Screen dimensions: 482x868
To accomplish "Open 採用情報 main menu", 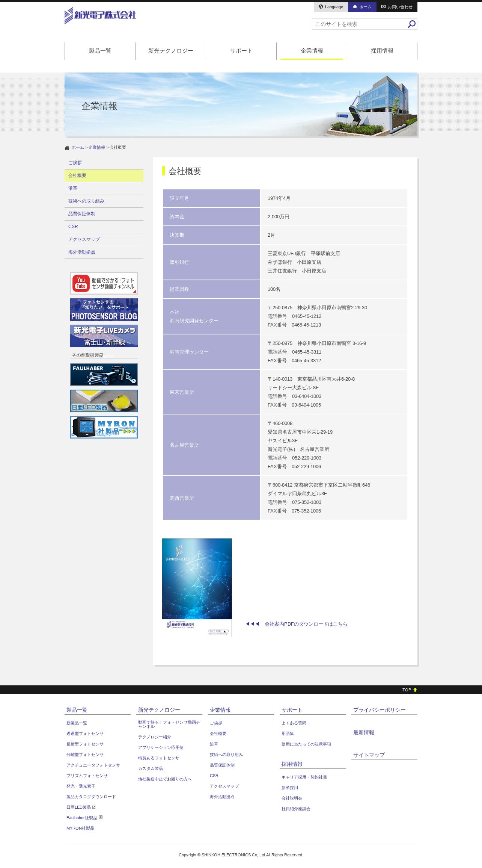I will click(x=382, y=51).
